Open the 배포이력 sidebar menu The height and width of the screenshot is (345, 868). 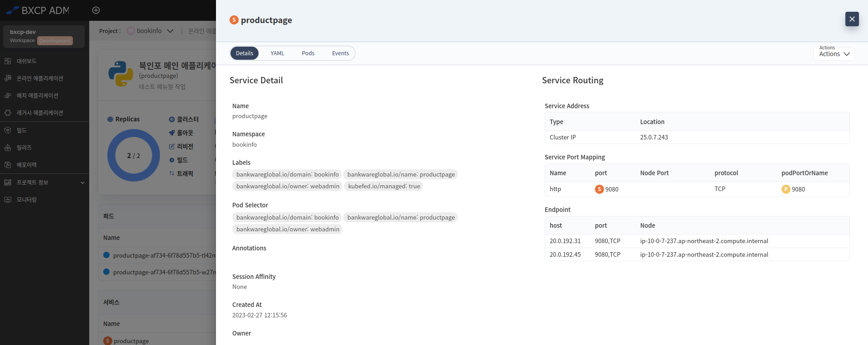27,165
